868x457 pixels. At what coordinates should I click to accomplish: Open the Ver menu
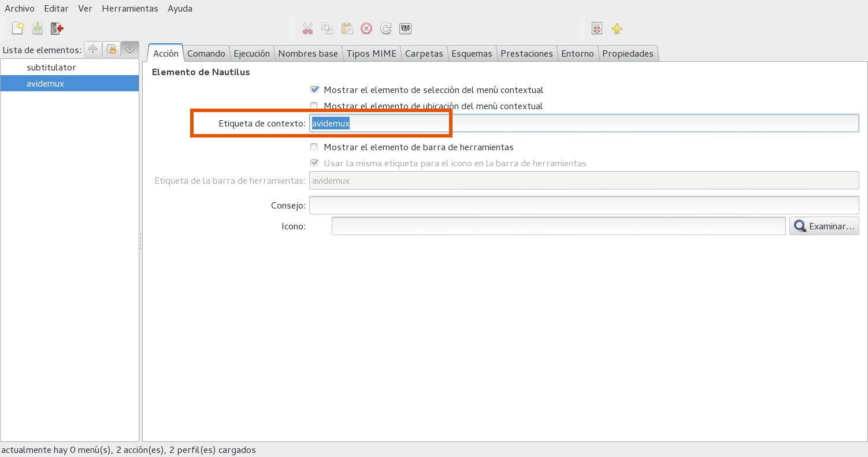point(85,9)
